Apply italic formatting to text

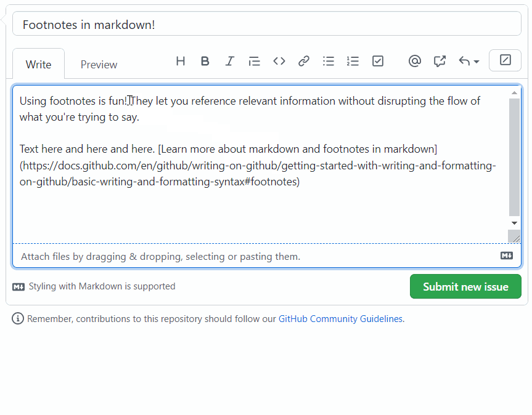(x=230, y=61)
